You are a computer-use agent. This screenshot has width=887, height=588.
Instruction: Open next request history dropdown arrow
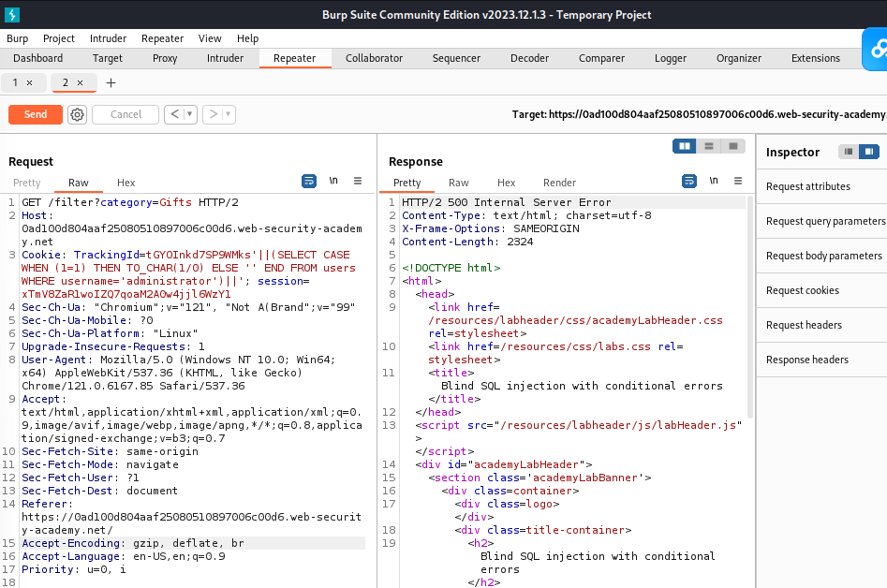click(229, 115)
